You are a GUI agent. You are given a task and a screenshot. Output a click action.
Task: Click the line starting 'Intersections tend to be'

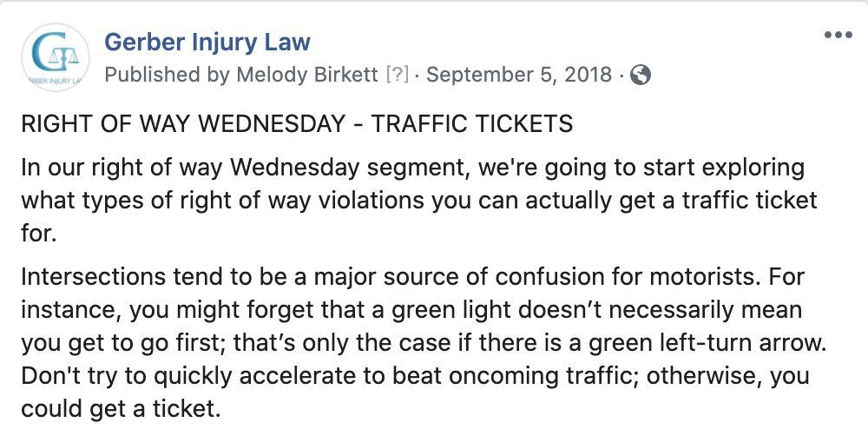coord(412,275)
